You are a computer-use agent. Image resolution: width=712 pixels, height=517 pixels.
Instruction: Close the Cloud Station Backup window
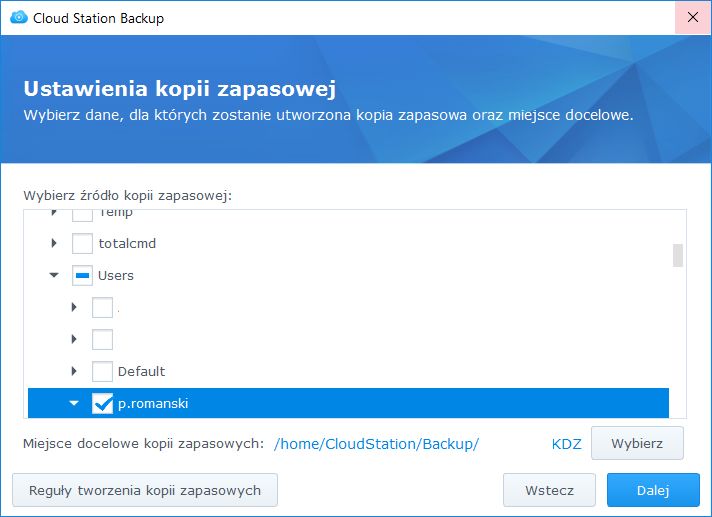point(693,17)
